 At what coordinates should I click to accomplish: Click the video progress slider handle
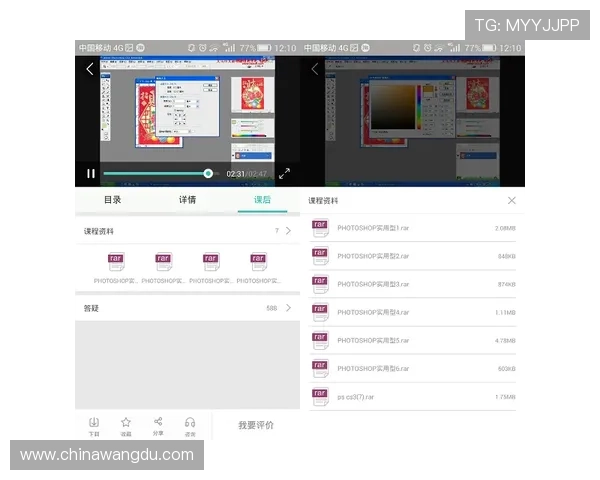(x=208, y=173)
